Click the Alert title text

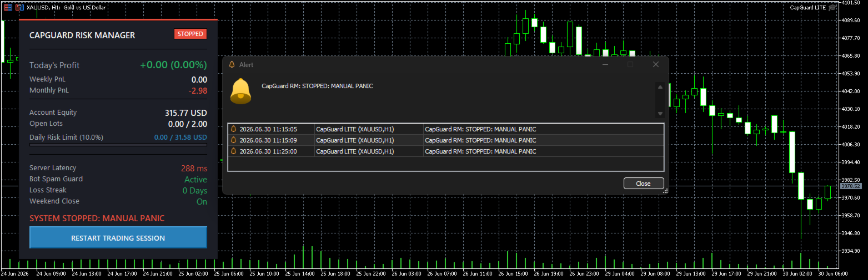[x=246, y=65]
